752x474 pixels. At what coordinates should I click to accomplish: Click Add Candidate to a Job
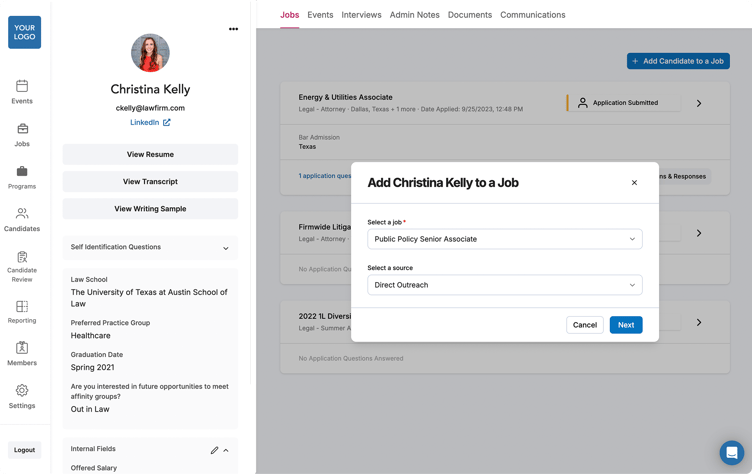coord(678,61)
